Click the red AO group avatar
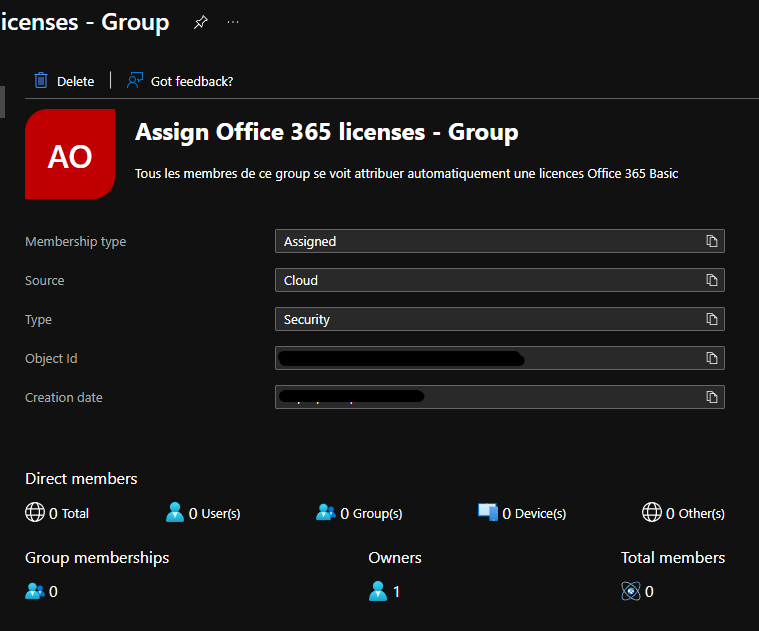This screenshot has height=631, width=759. point(70,154)
